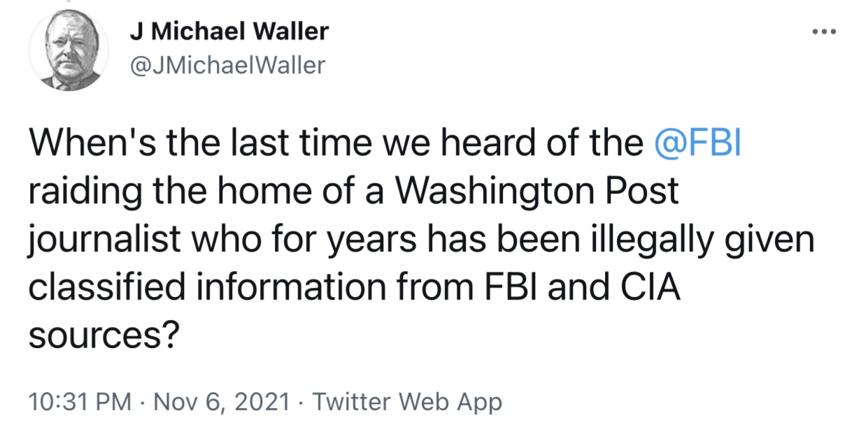Click the word "classified" in the tweet
The image size is (868, 429).
(x=104, y=288)
